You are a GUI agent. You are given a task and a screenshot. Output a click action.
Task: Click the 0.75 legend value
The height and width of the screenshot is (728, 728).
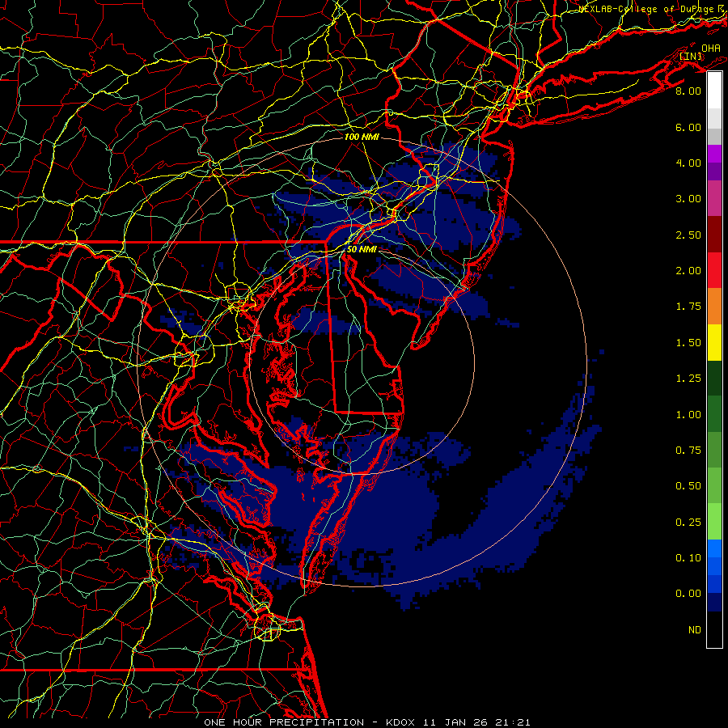click(688, 451)
